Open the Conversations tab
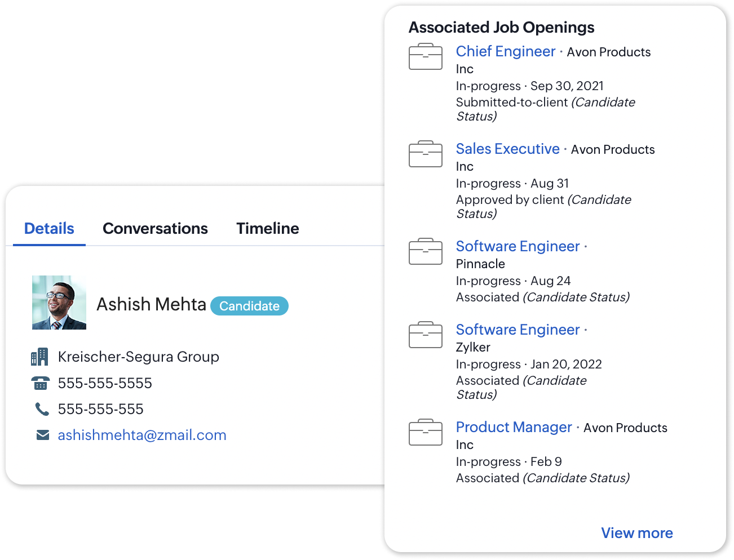This screenshot has height=560, width=734. click(x=155, y=228)
